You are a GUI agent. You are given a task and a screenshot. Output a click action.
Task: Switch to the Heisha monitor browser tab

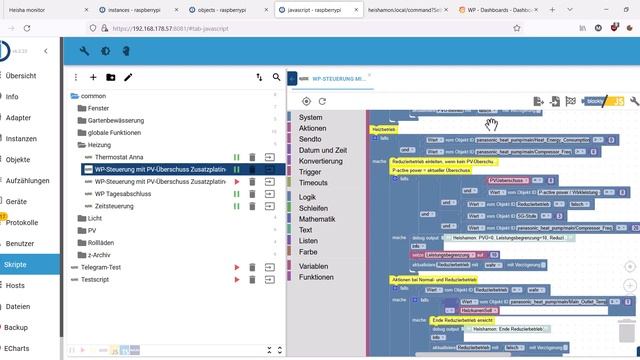coord(47,10)
